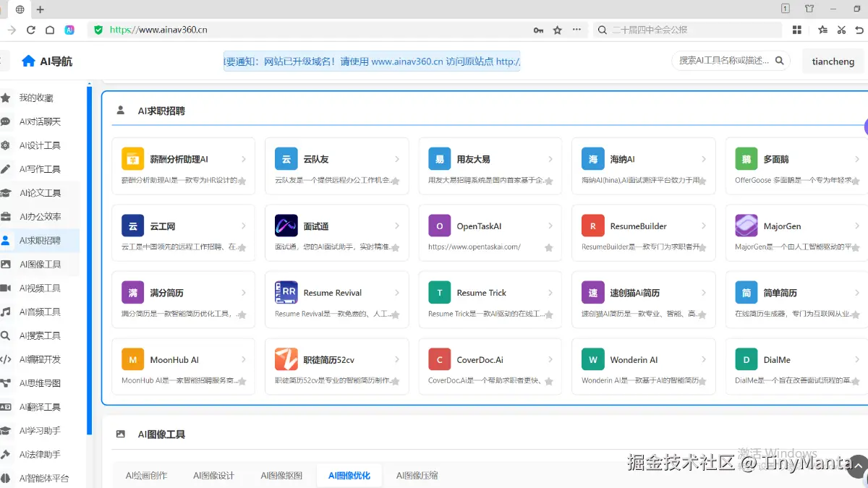
Task: Switch to the AI图像压缩 tab
Action: click(416, 475)
